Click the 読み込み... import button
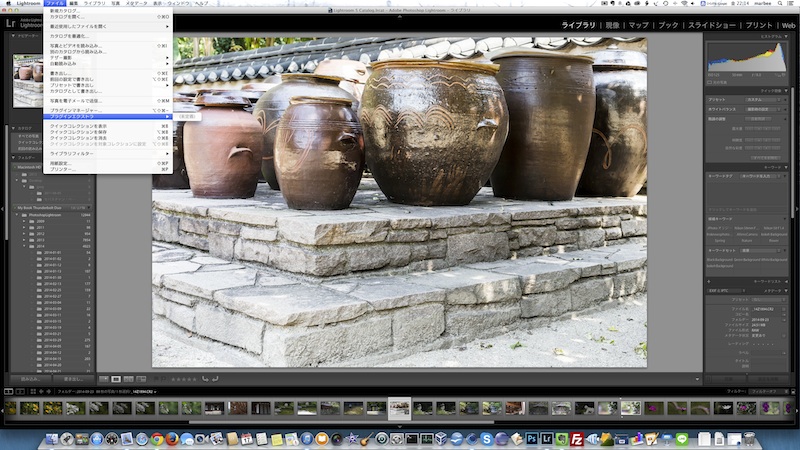This screenshot has width=800, height=450. click(31, 379)
